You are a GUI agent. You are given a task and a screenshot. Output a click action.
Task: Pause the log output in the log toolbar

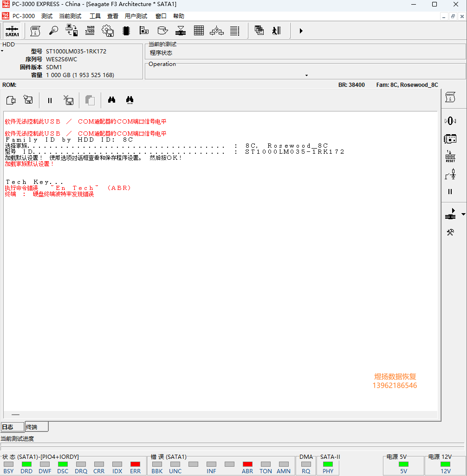point(50,100)
